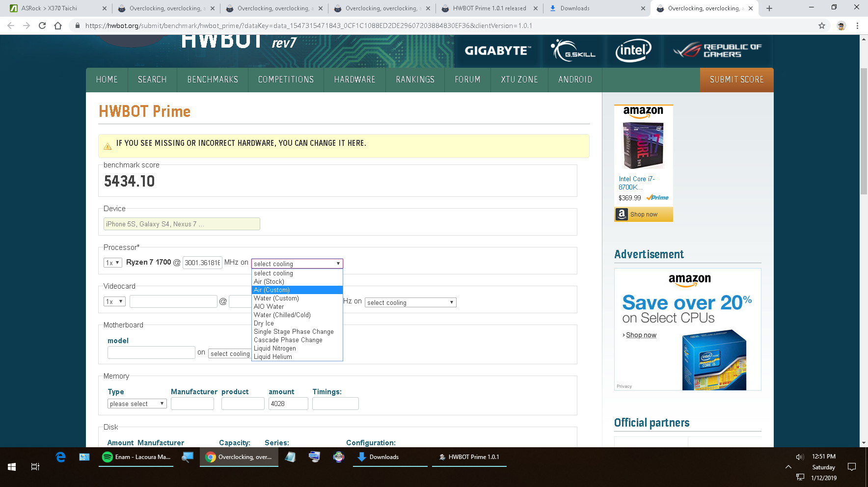This screenshot has height=487, width=868.
Task: Click the Intel sponsor logo
Action: 633,51
